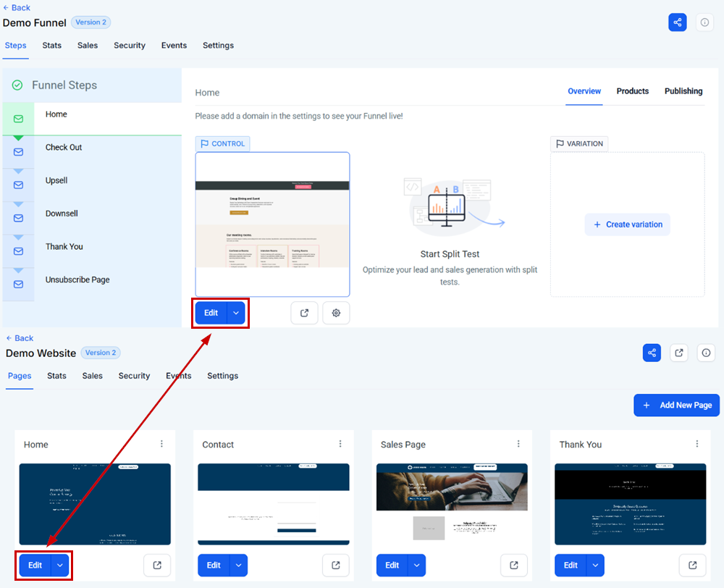This screenshot has height=588, width=724.
Task: Open the Sales Page three-dot menu
Action: coord(518,444)
